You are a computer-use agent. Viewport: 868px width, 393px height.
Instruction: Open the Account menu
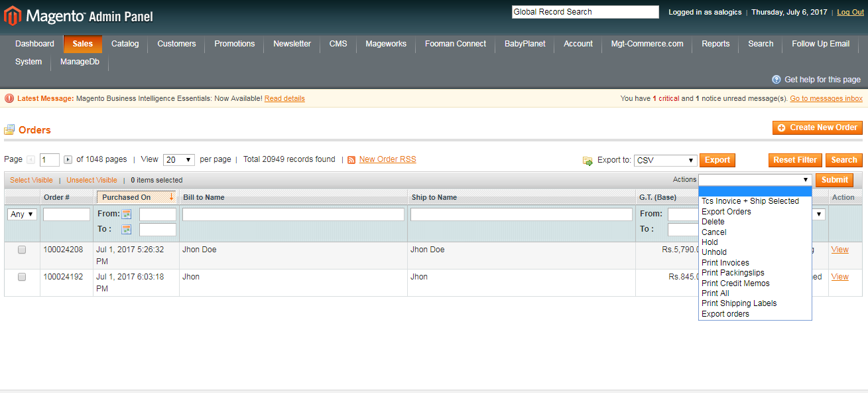[578, 44]
